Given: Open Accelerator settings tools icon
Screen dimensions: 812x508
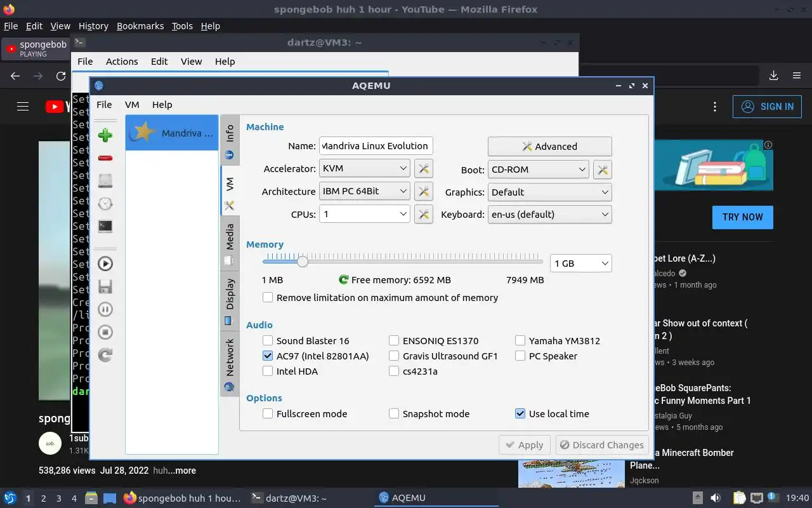Looking at the screenshot, I should pos(423,169).
